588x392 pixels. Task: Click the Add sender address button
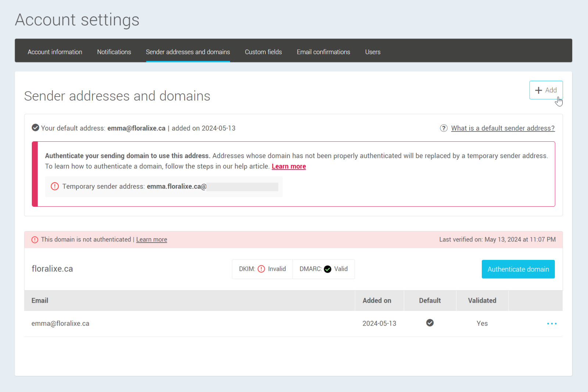[546, 90]
